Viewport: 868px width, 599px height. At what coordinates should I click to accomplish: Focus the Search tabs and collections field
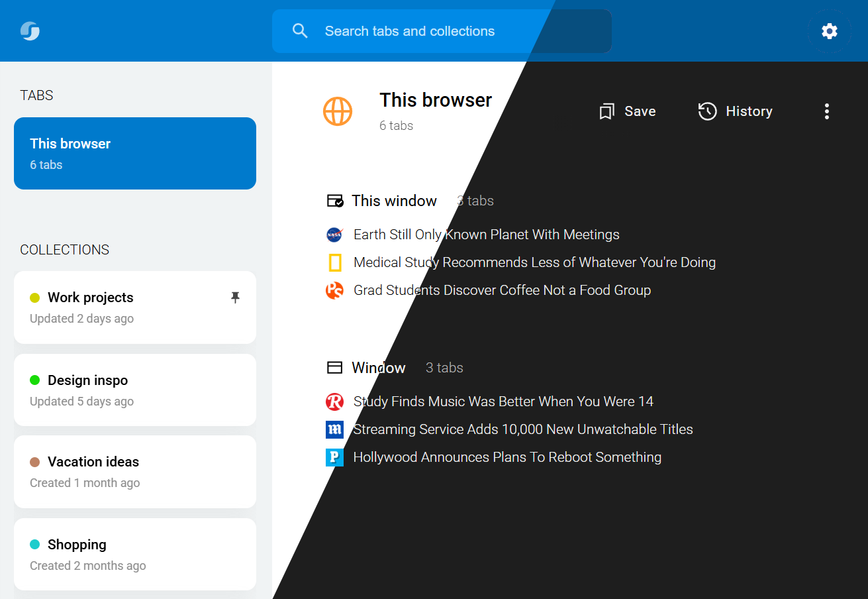(442, 31)
